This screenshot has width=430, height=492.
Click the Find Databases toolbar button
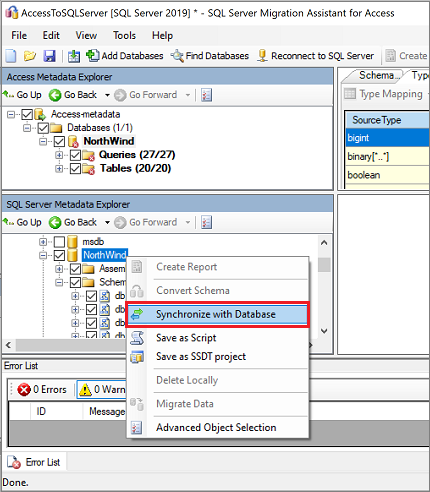[210, 56]
